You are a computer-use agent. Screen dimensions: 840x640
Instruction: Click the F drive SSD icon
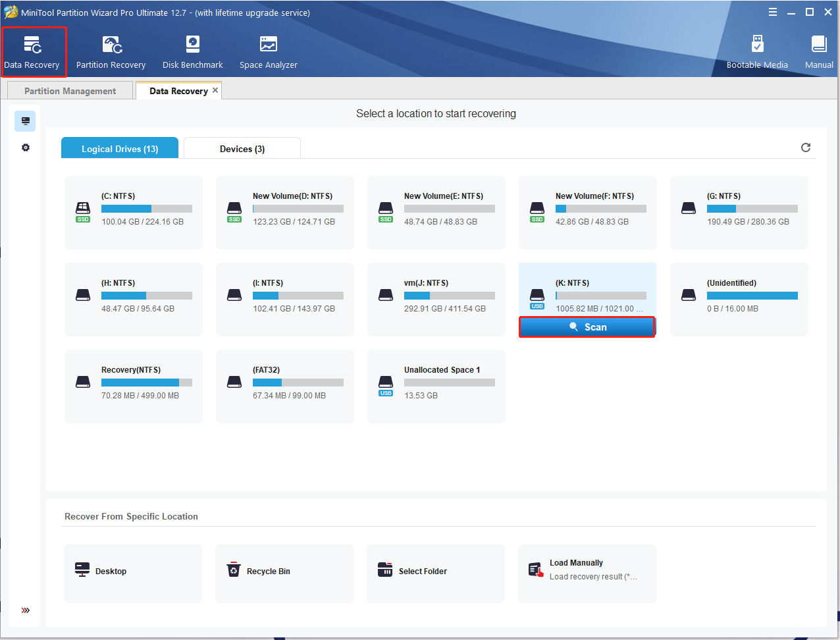pyautogui.click(x=537, y=212)
